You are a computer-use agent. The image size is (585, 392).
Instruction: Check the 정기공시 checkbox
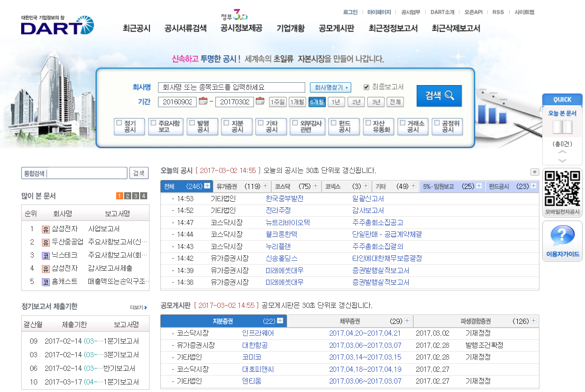[x=119, y=123]
